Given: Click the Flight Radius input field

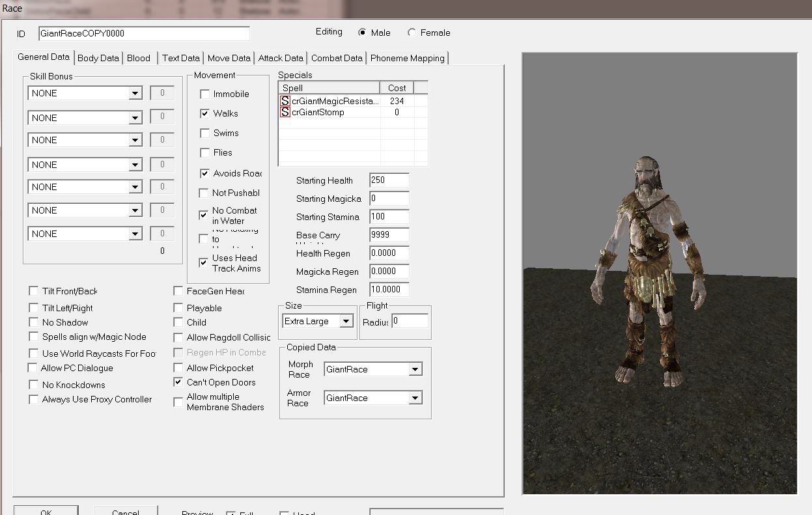Looking at the screenshot, I should 410,321.
